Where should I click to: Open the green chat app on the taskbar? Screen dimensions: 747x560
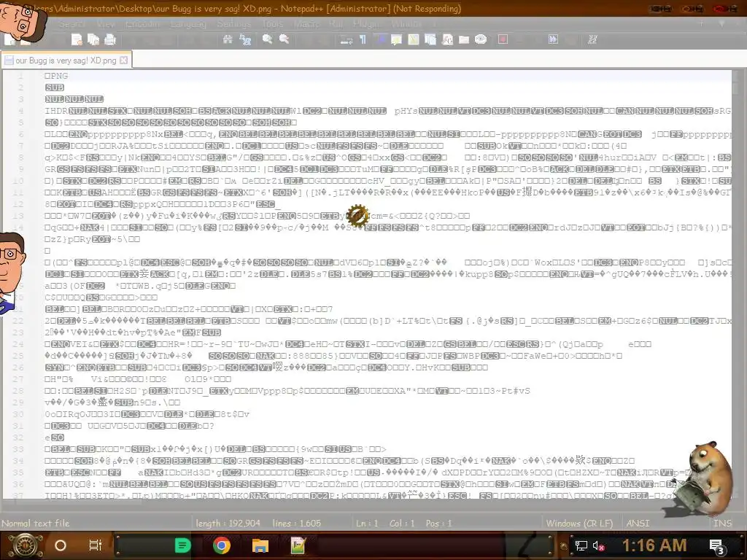point(182,545)
